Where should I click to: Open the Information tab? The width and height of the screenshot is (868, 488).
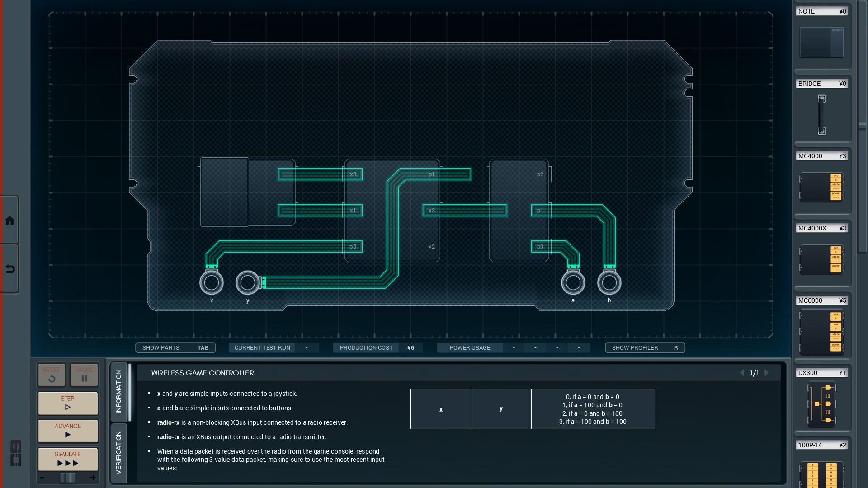pos(118,391)
